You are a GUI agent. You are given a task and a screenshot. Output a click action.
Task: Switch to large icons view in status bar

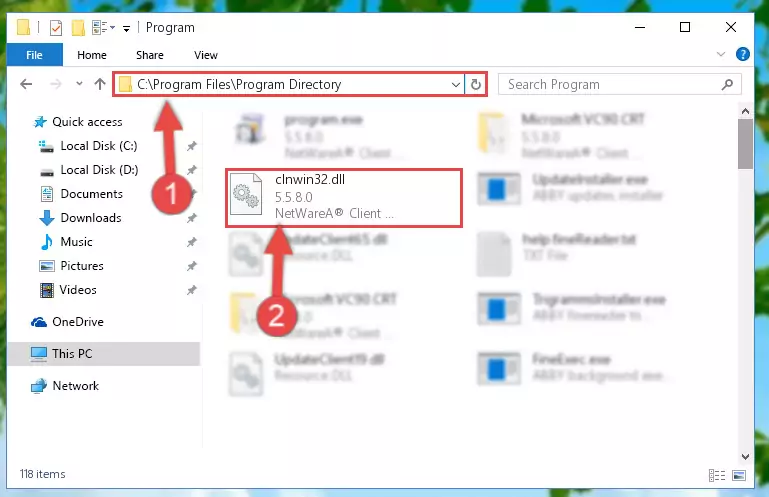point(739,475)
